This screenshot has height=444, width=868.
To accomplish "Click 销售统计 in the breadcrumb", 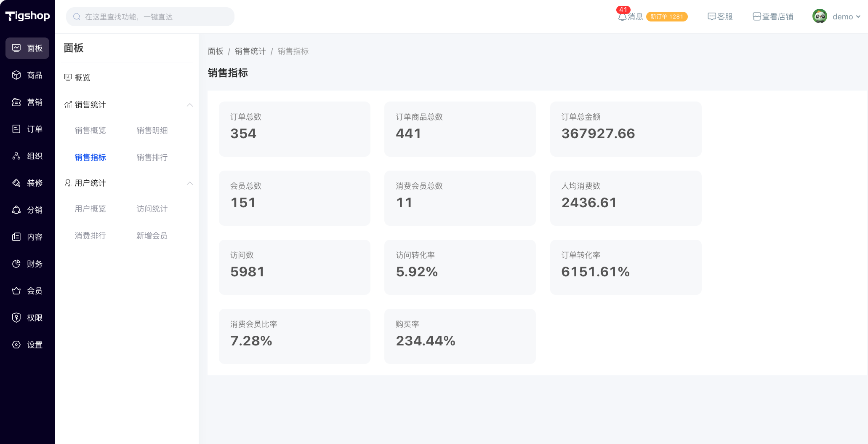I will pyautogui.click(x=250, y=51).
